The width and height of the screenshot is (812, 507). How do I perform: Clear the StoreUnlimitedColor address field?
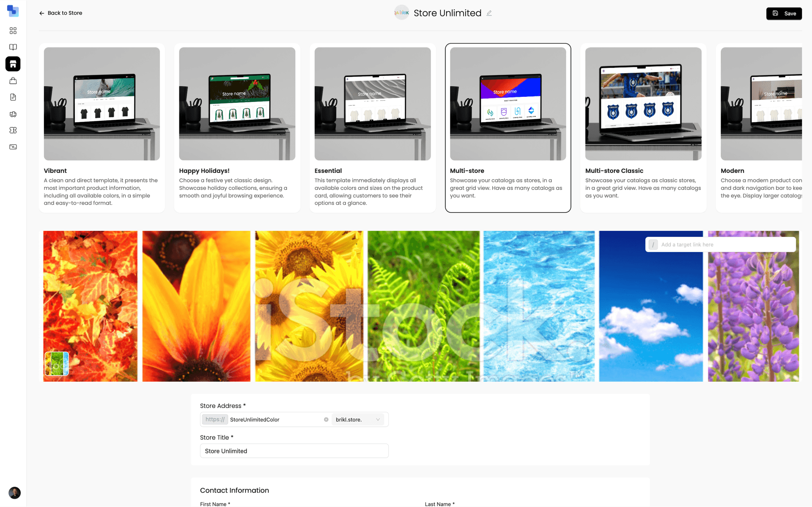coord(326,419)
